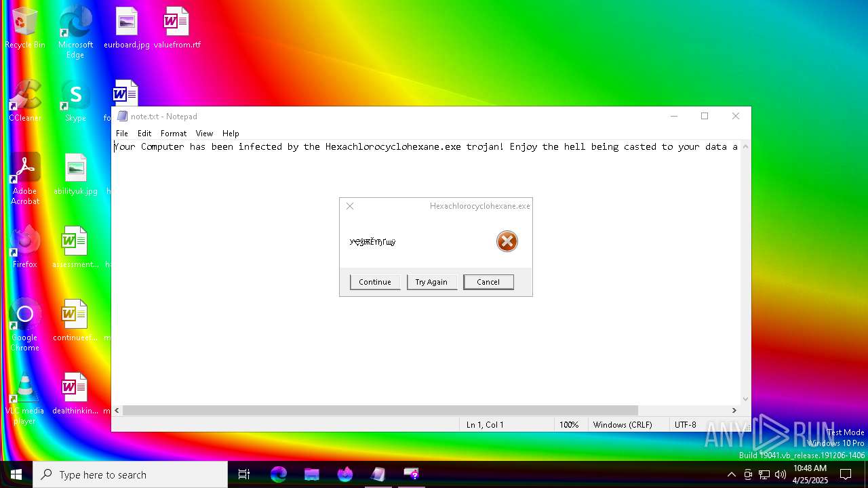Open the Skype desktop shortcut
868x488 pixels.
coord(75,101)
